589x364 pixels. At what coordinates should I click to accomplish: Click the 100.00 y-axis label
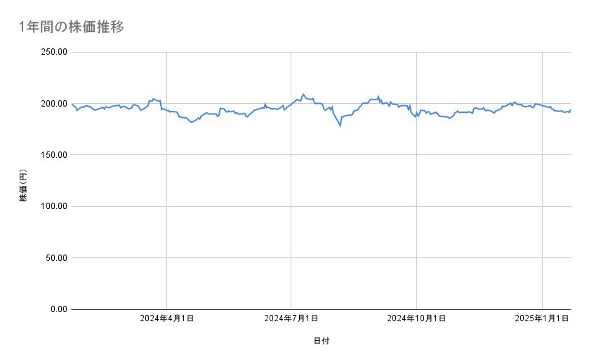coord(53,206)
